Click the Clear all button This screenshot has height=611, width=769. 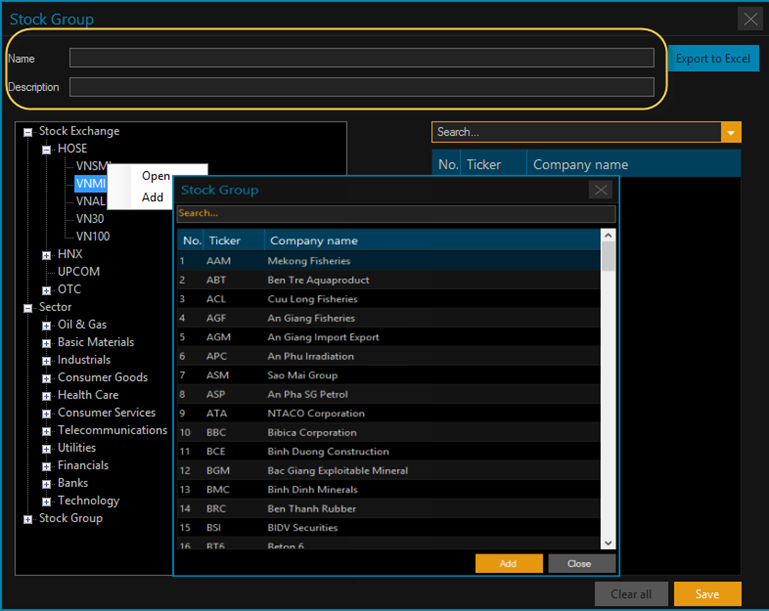631,594
